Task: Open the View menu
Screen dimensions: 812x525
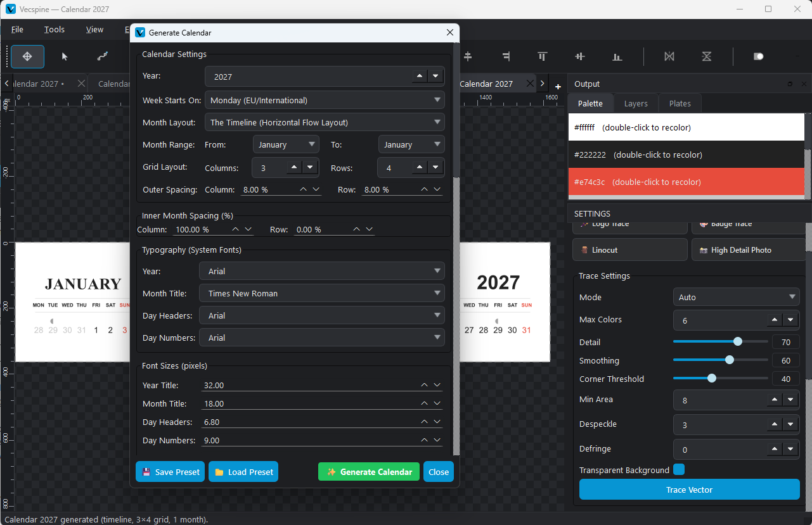Action: click(x=94, y=29)
